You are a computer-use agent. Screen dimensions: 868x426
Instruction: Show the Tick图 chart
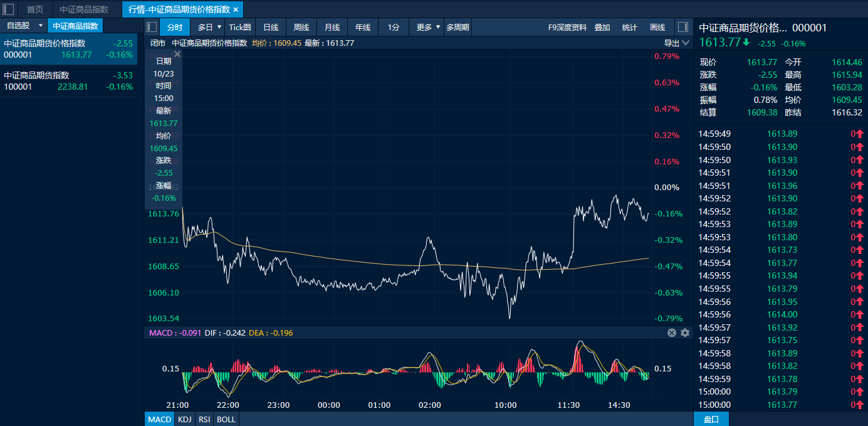click(240, 27)
